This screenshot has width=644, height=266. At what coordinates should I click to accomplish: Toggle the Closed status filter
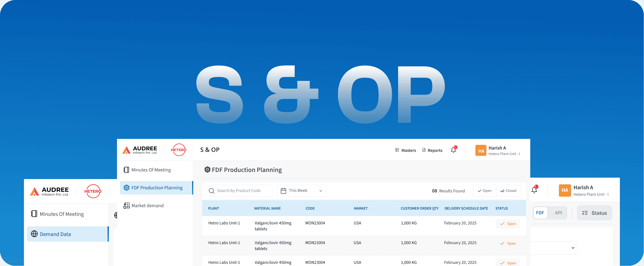(508, 190)
